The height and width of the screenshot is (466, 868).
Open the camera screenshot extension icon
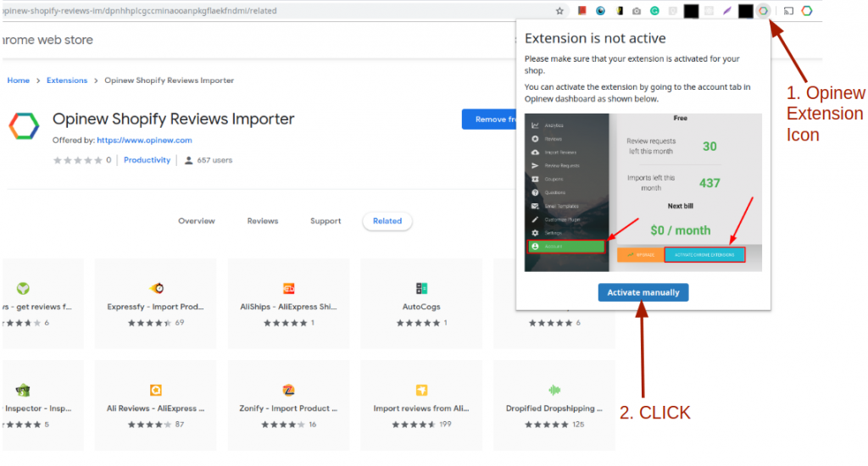point(637,10)
